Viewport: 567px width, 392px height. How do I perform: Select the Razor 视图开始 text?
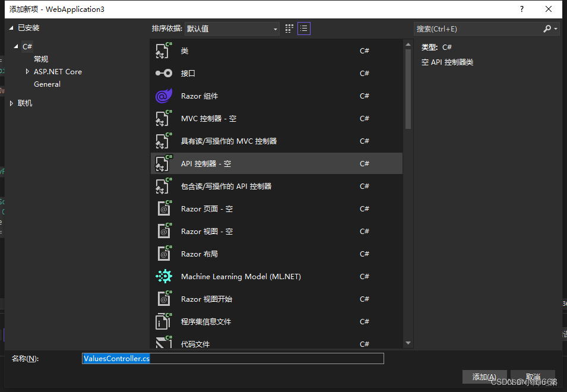coord(207,299)
